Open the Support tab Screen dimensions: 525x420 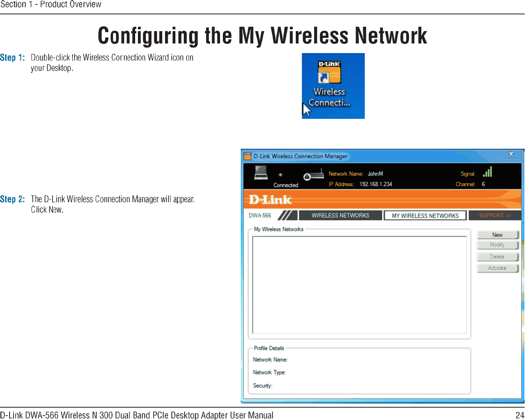pos(495,215)
